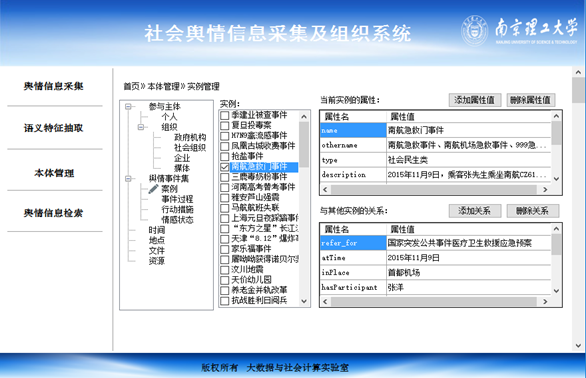Click the 添加属性值 button
Screen dimensions: 586x378
pyautogui.click(x=475, y=100)
